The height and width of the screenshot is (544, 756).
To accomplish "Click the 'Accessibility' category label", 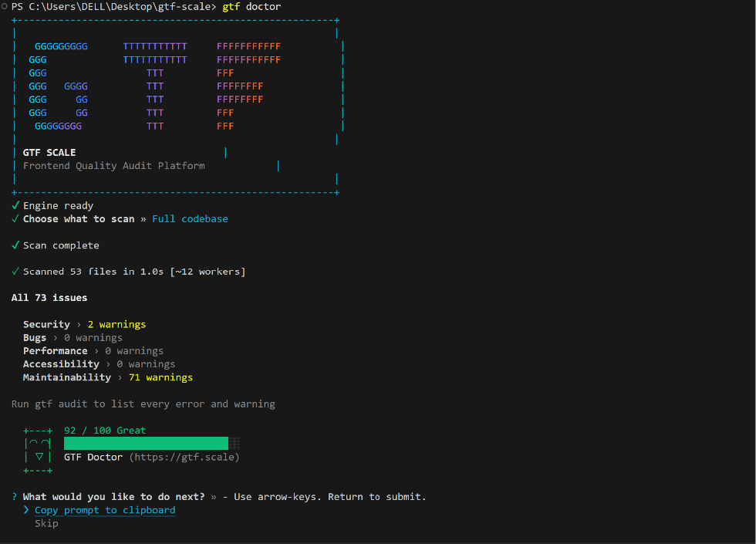I will [x=61, y=364].
